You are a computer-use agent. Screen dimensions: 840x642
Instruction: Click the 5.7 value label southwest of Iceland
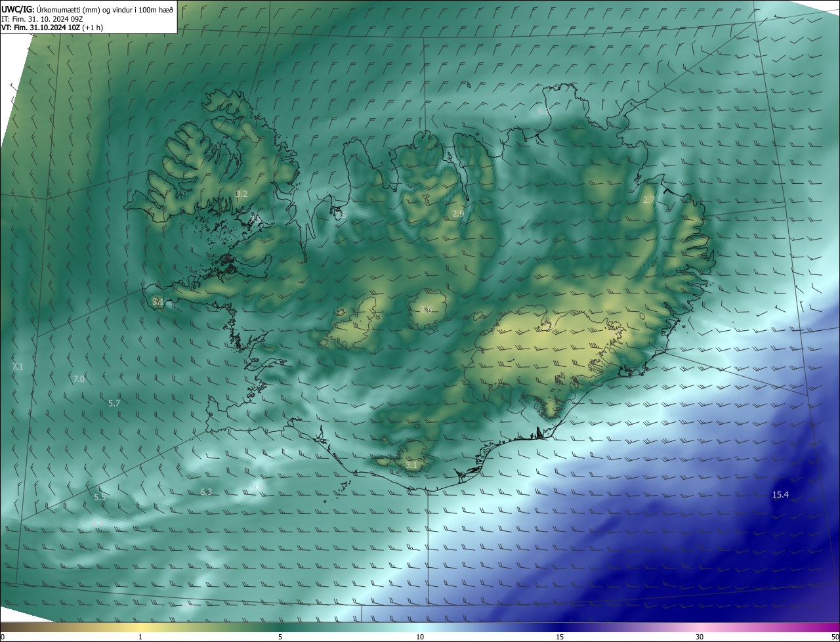(x=114, y=403)
